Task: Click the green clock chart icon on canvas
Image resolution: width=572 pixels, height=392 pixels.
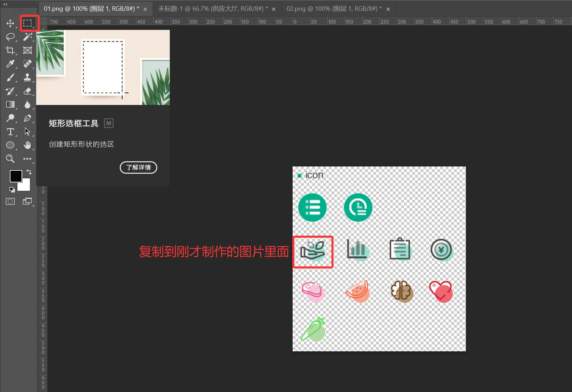Action: 358,207
